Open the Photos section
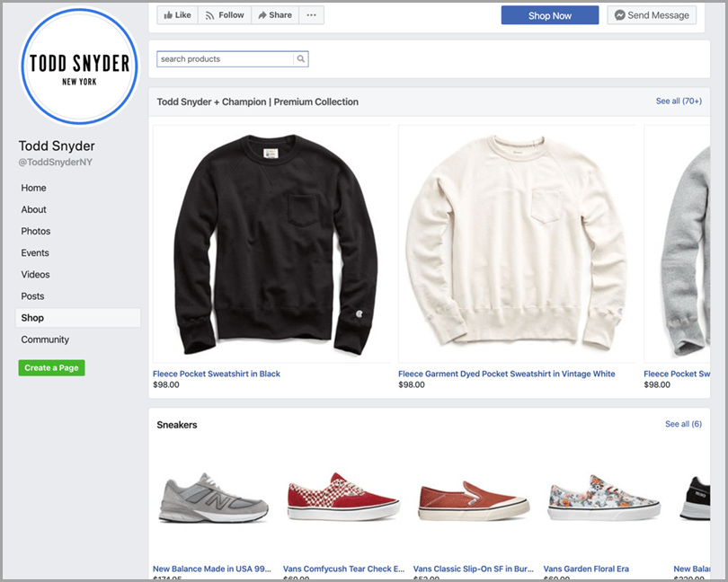728x582 pixels. [x=36, y=231]
